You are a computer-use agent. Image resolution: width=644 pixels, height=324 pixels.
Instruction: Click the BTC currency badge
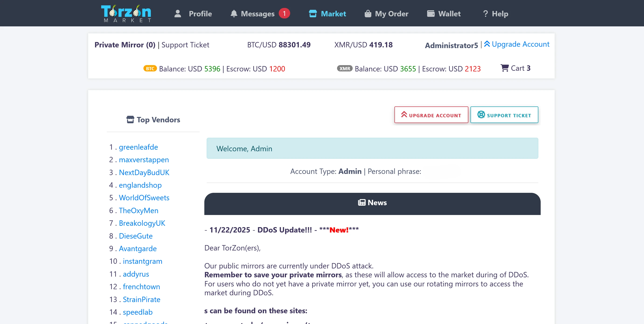click(150, 69)
